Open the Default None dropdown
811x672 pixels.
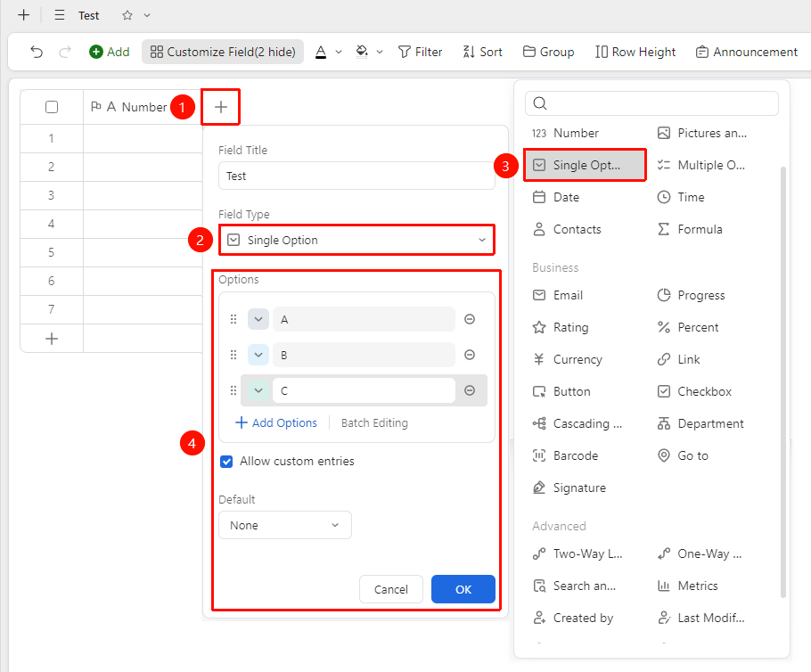pyautogui.click(x=285, y=525)
